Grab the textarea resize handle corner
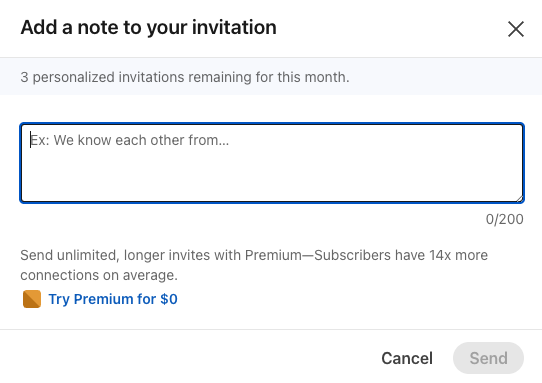The width and height of the screenshot is (542, 383). [520, 198]
